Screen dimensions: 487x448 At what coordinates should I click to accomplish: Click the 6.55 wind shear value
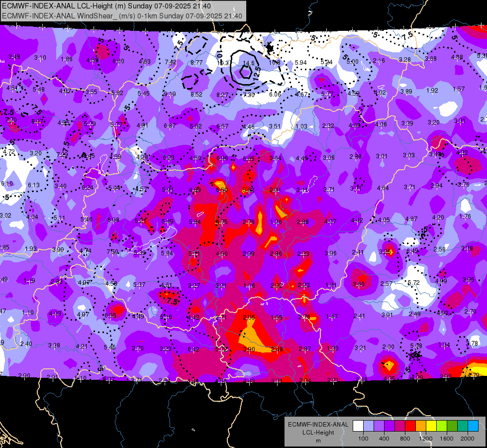pyautogui.click(x=110, y=316)
